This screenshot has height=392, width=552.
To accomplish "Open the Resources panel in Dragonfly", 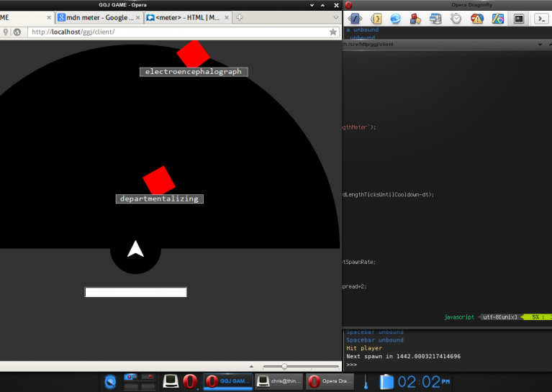I will click(x=416, y=19).
